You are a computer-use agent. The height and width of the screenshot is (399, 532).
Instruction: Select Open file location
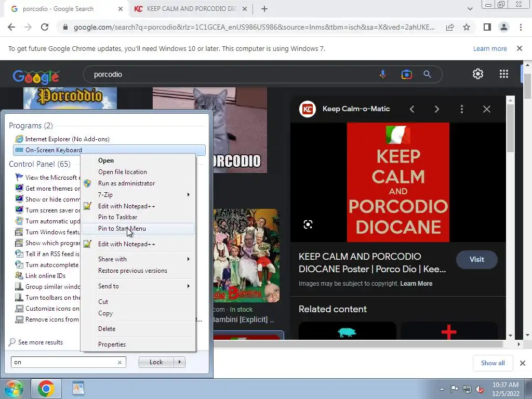pyautogui.click(x=138, y=172)
